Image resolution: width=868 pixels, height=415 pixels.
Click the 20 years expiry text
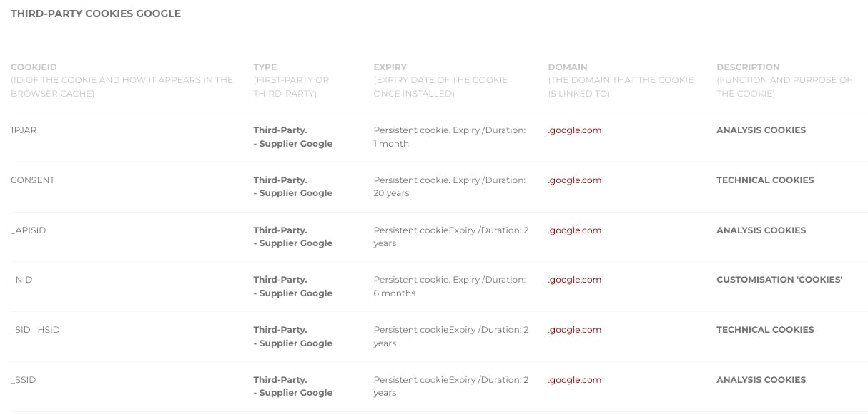pos(391,193)
